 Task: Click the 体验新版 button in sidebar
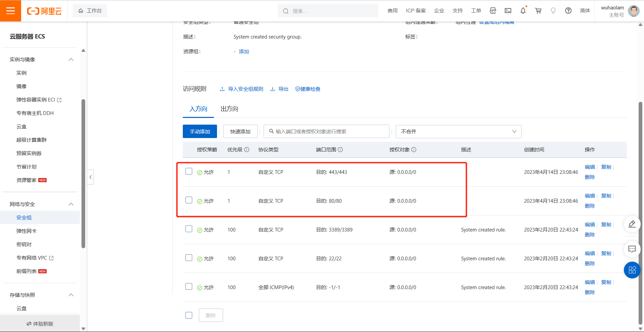tap(40, 324)
